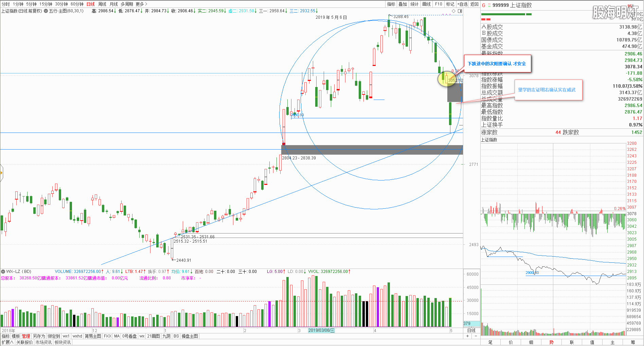Open the 笔 tick tab

[x=490, y=342]
